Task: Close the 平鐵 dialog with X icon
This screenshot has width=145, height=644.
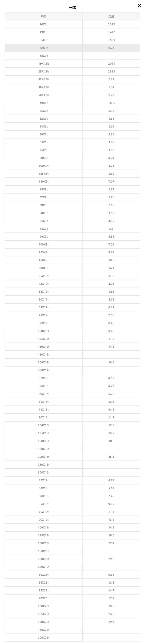Action: pos(140,5)
